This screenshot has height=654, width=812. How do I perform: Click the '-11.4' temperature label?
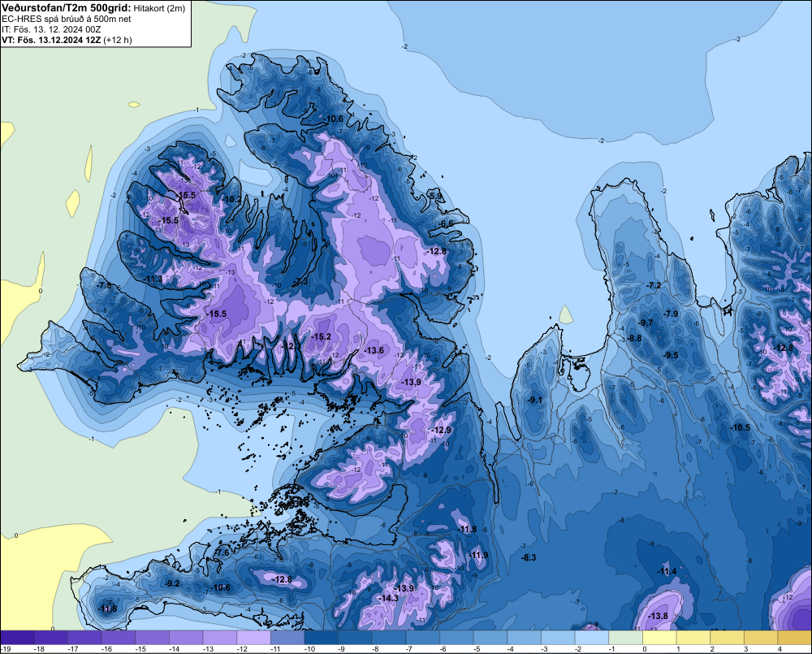pos(667,571)
